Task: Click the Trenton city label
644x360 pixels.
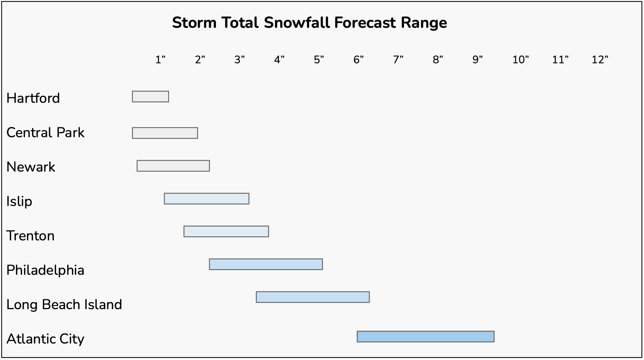Action: (30, 236)
